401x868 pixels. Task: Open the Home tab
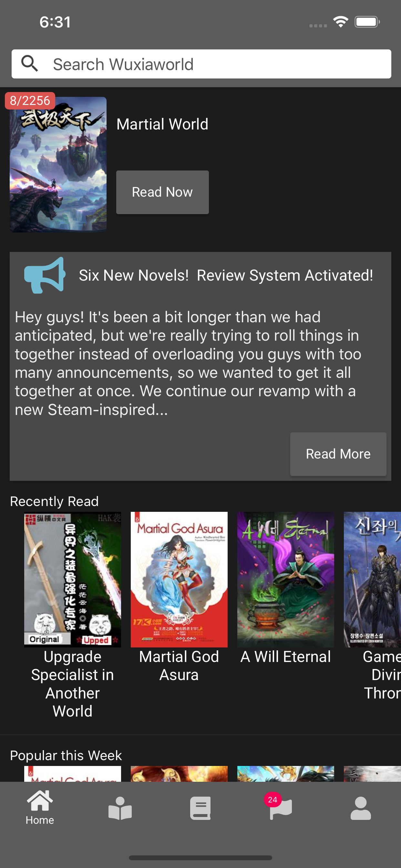(x=40, y=807)
